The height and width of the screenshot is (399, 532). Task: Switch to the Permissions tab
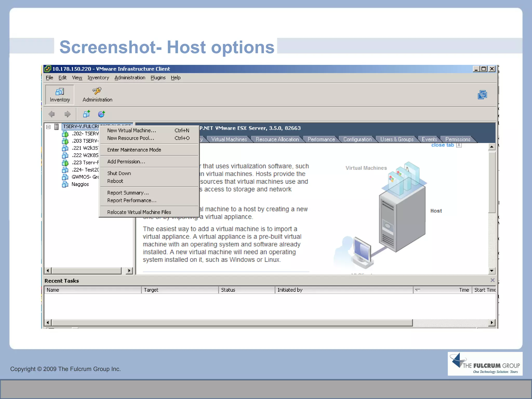pyautogui.click(x=458, y=139)
